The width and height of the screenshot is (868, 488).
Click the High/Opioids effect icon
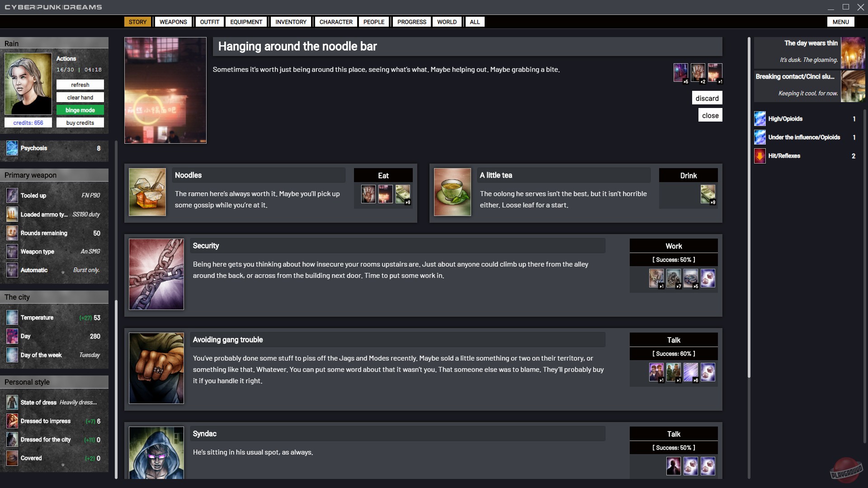tap(760, 119)
